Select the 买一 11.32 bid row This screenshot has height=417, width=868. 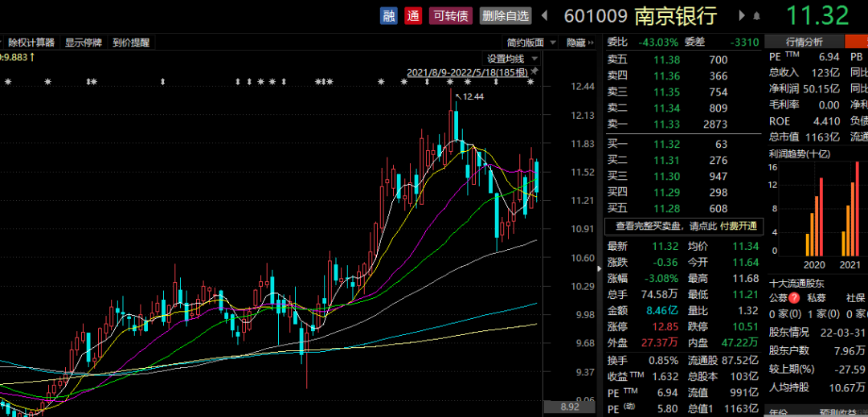[x=684, y=145]
